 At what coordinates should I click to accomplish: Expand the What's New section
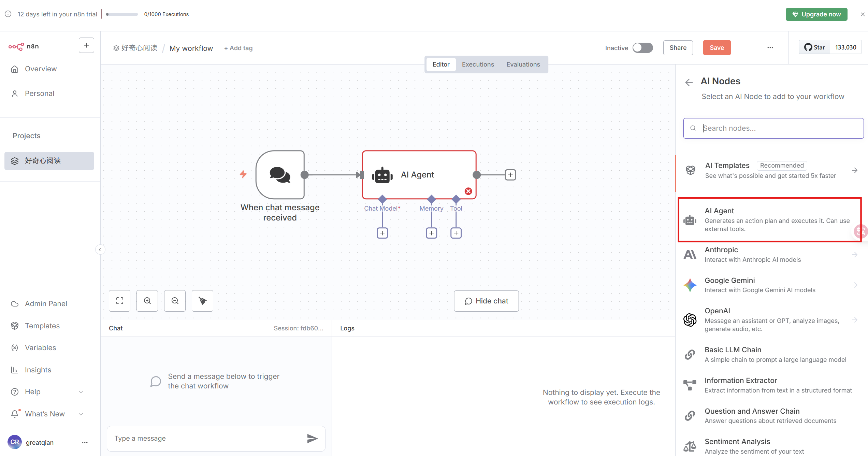pos(81,414)
